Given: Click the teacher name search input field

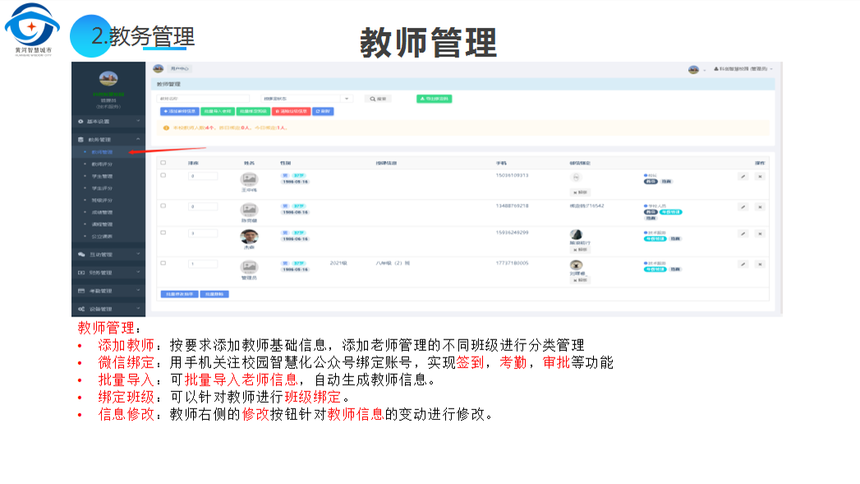Looking at the screenshot, I should pos(203,99).
